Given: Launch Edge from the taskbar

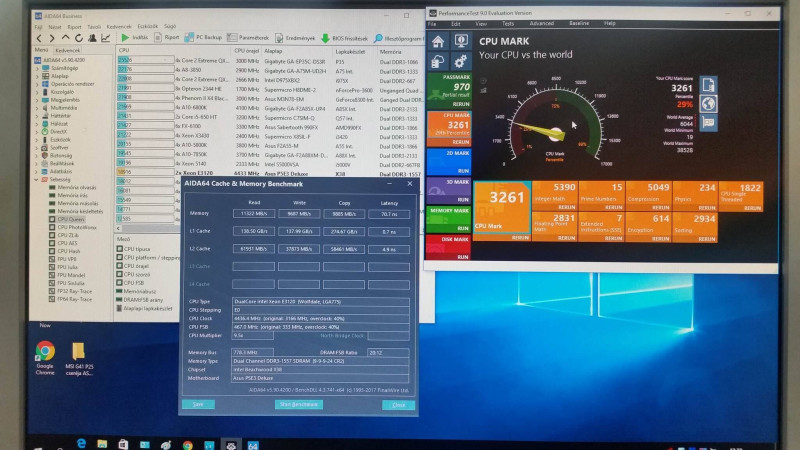Looking at the screenshot, I should (x=81, y=444).
